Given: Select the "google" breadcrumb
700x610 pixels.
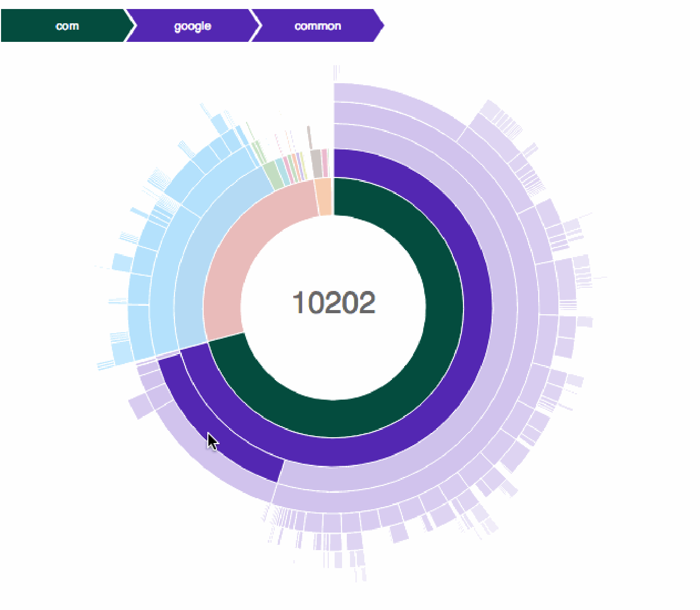Looking at the screenshot, I should click(x=192, y=26).
